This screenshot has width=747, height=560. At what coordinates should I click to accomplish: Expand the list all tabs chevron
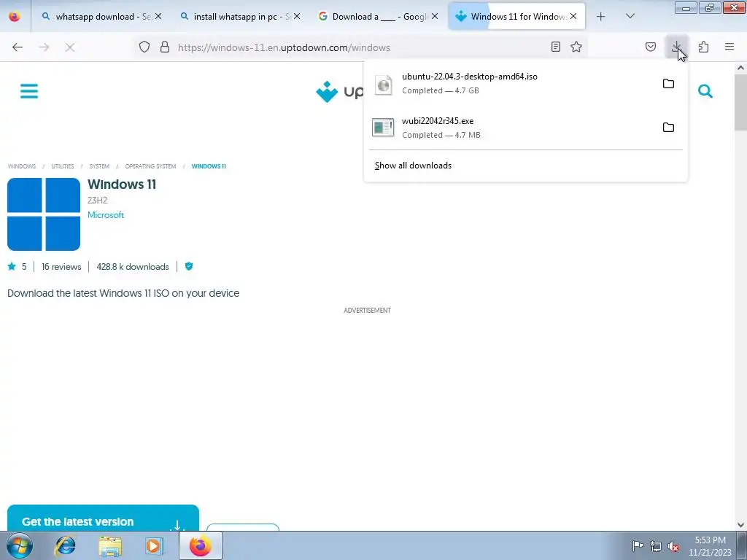point(630,17)
